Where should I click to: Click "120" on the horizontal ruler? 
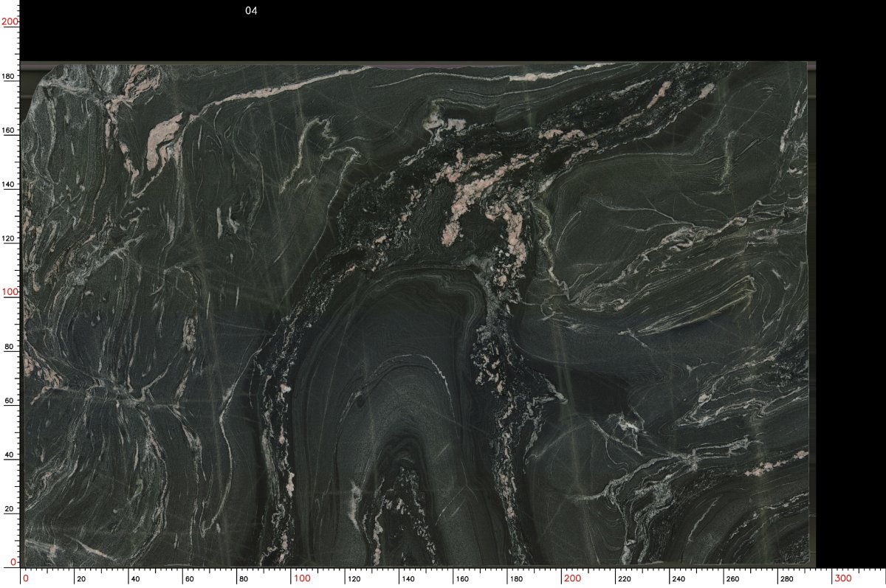point(354,579)
